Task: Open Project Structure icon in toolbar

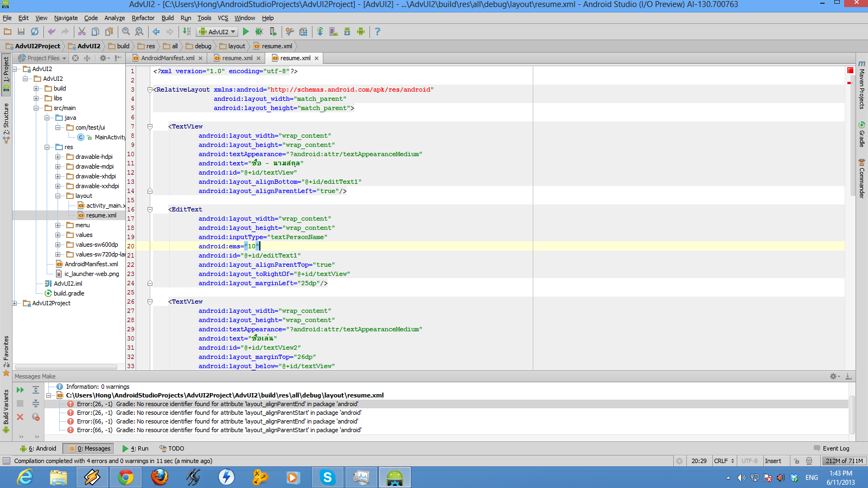Action: tap(303, 32)
